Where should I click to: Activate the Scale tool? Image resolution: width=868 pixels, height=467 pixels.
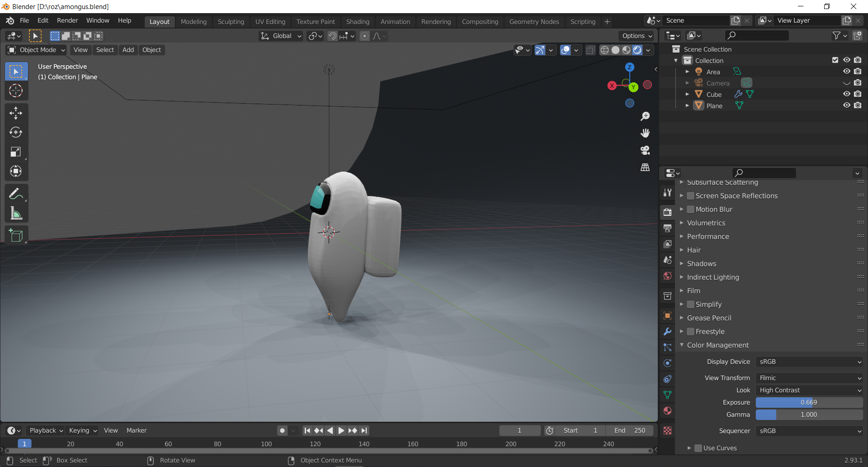(16, 152)
